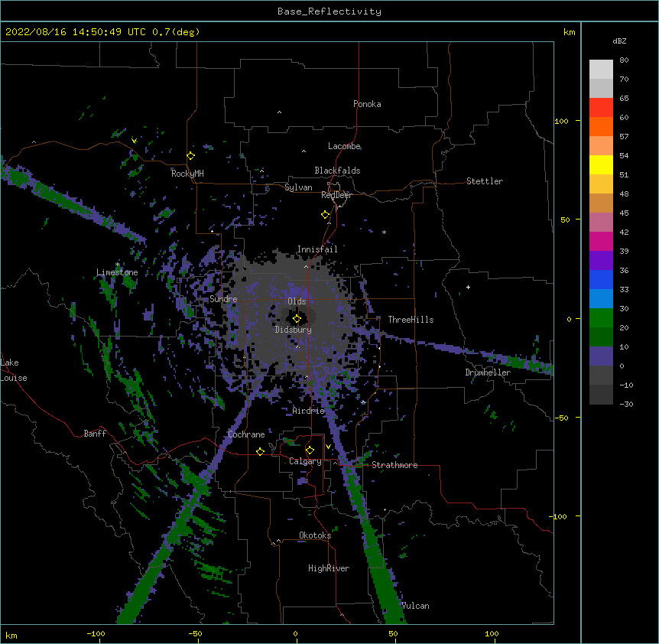Screen dimensions: 659x644
Task: Select the light gray 70-80 dBZ swatch
Action: [601, 69]
